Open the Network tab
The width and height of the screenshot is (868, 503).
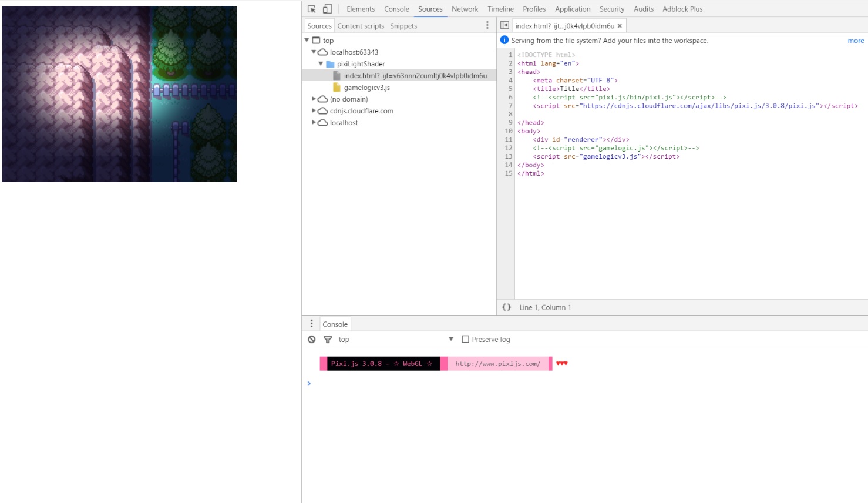point(465,9)
